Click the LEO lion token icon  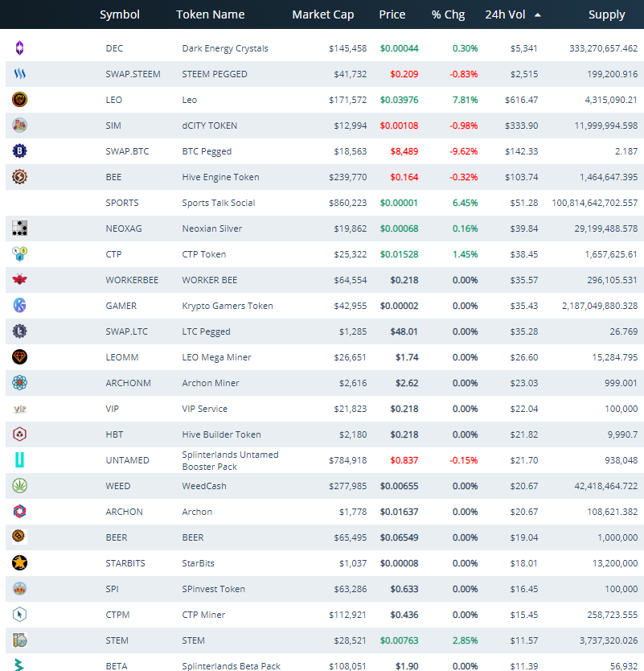[x=19, y=100]
